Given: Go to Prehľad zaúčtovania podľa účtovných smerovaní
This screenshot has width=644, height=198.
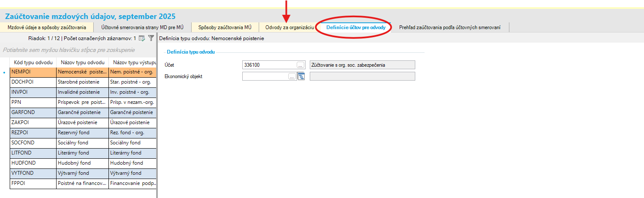Looking at the screenshot, I should tap(449, 27).
